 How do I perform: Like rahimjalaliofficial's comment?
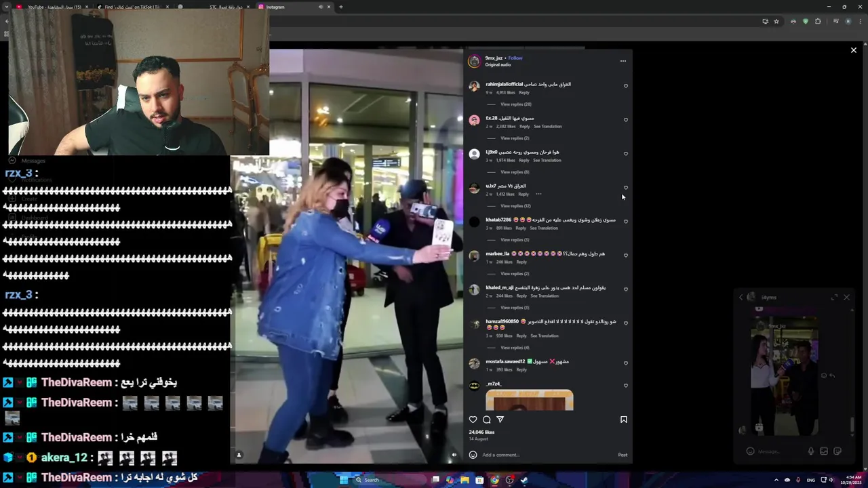click(626, 86)
